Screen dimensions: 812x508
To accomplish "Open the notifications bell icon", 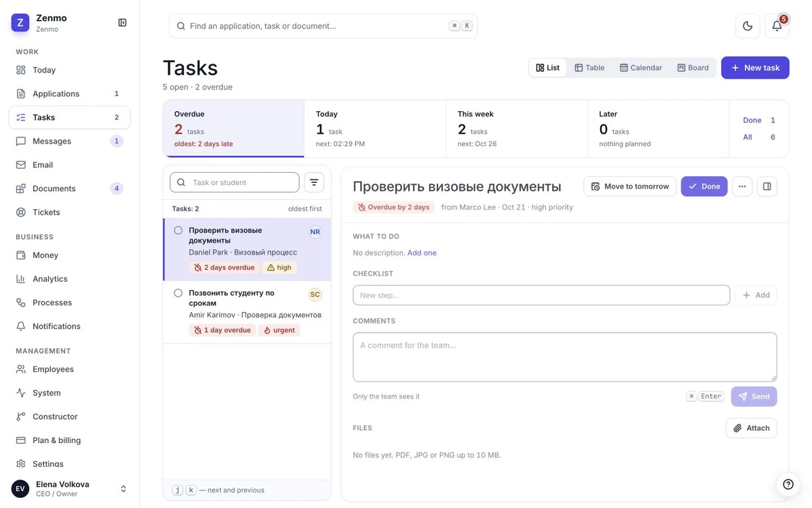I will [x=777, y=26].
